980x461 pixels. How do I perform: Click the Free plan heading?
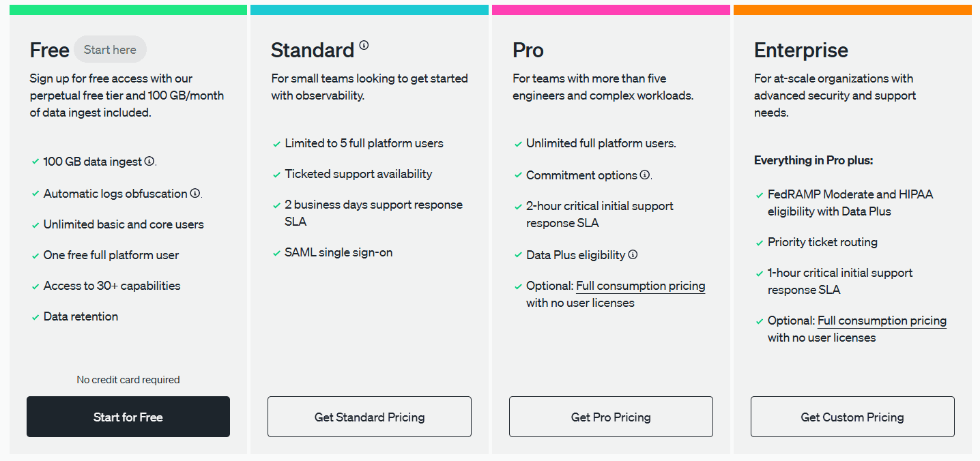pos(49,50)
